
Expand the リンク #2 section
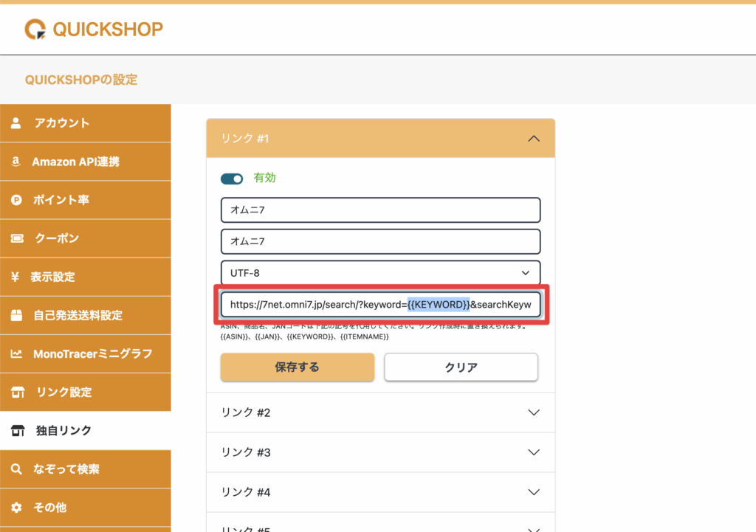click(380, 412)
